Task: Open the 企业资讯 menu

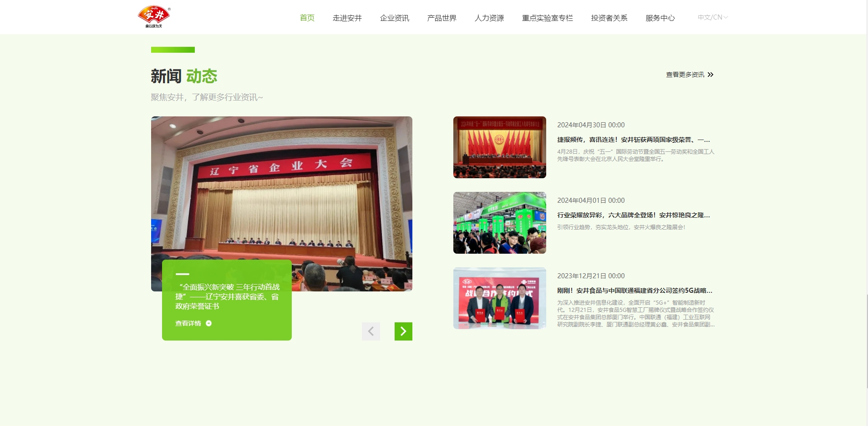Action: pos(394,18)
